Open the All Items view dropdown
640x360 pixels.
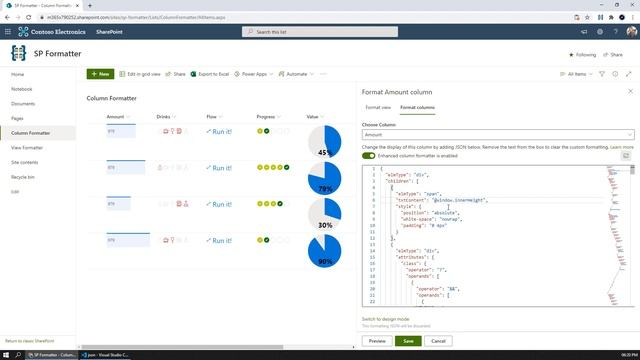tap(576, 74)
